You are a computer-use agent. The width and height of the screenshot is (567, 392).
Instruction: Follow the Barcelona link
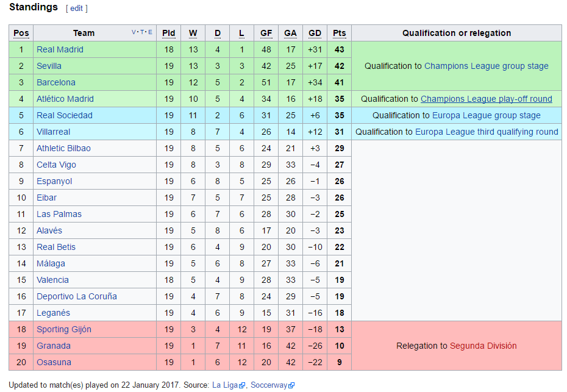pos(56,82)
